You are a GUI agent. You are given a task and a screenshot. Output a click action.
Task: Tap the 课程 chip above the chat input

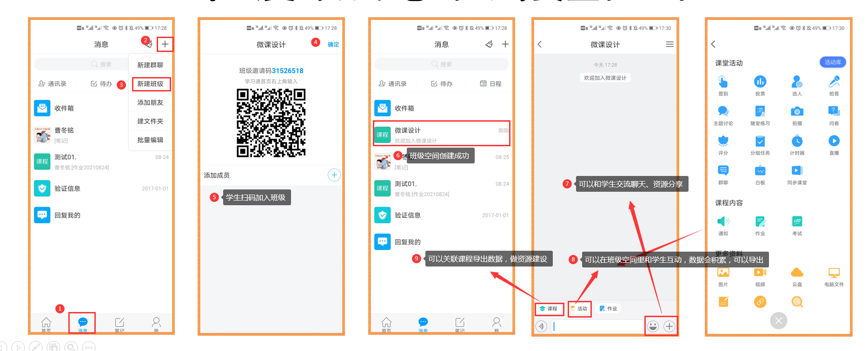[549, 309]
